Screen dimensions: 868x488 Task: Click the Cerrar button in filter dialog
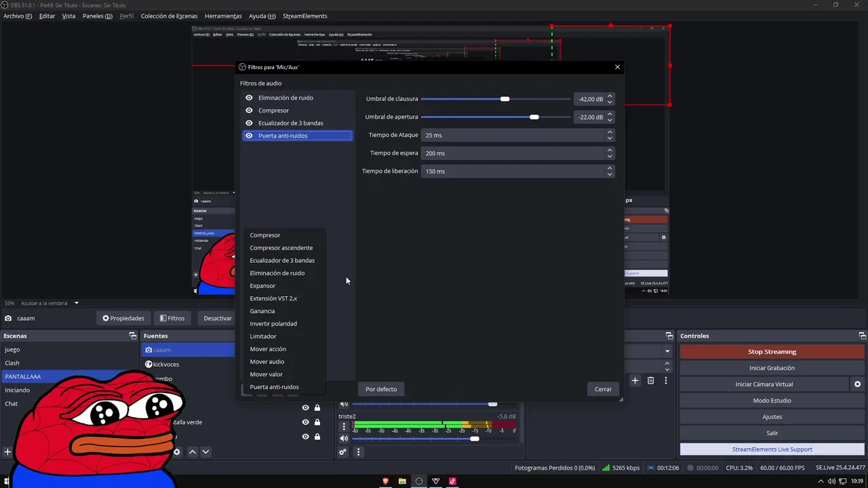tap(603, 389)
